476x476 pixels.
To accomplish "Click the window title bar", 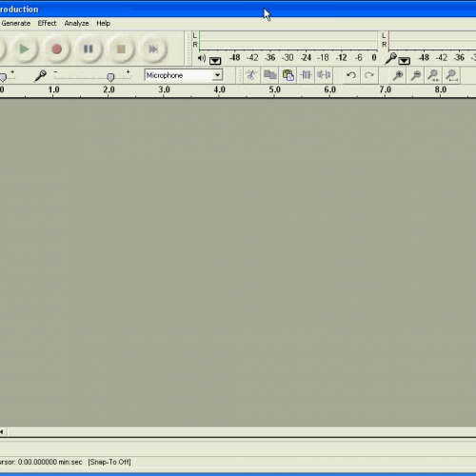I will pos(238,10).
